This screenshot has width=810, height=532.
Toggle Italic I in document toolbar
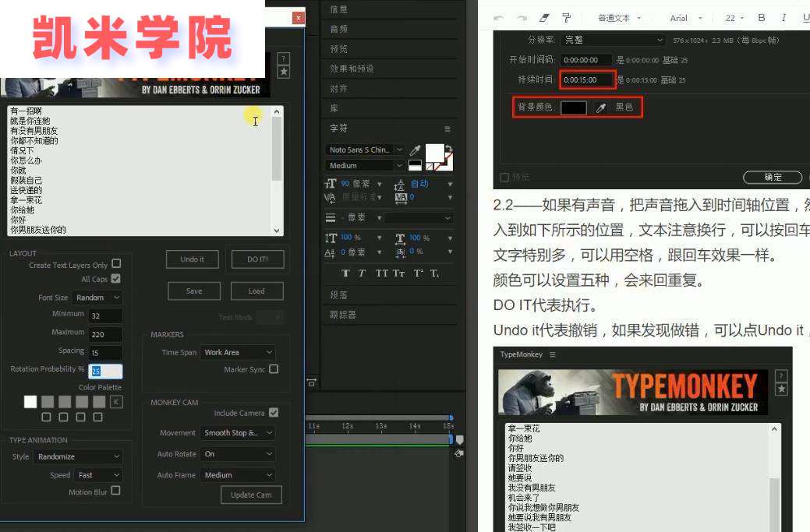[x=783, y=18]
